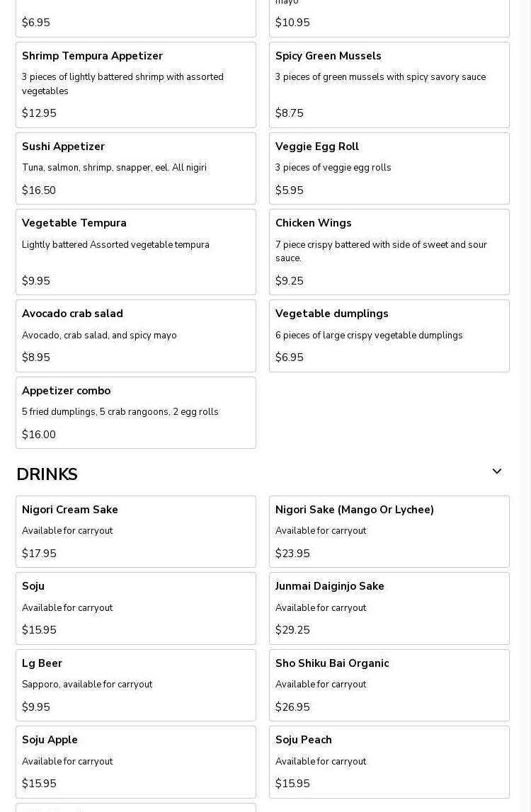Pick the Veggie Egg Roll item

(389, 168)
